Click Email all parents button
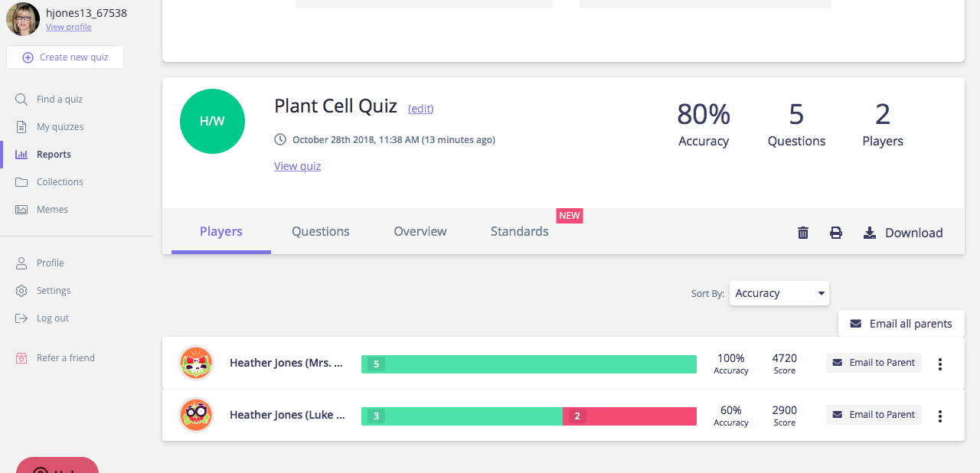Image resolution: width=980 pixels, height=473 pixels. click(901, 324)
